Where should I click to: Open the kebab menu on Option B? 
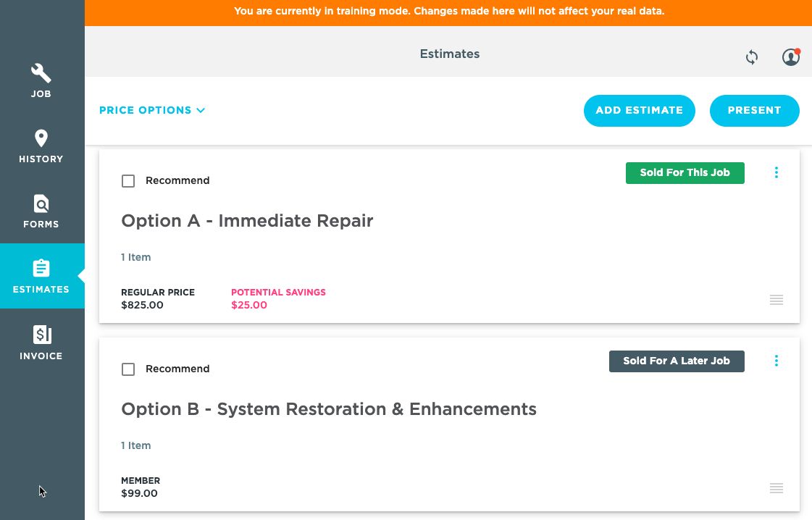[x=777, y=361]
